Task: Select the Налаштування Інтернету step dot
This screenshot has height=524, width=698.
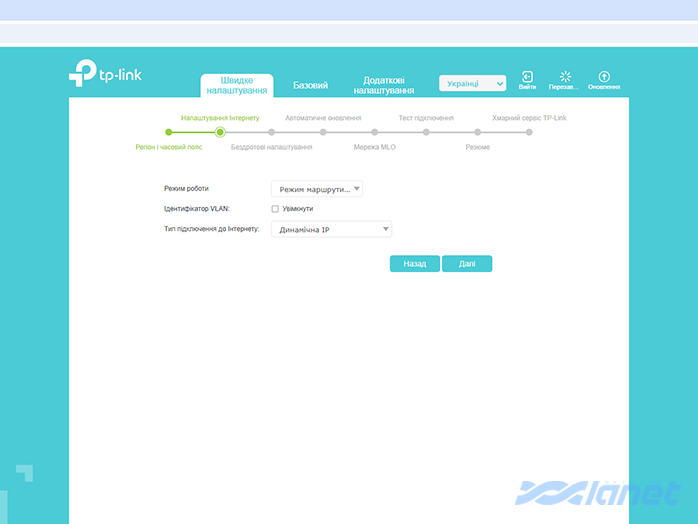Action: [x=220, y=131]
